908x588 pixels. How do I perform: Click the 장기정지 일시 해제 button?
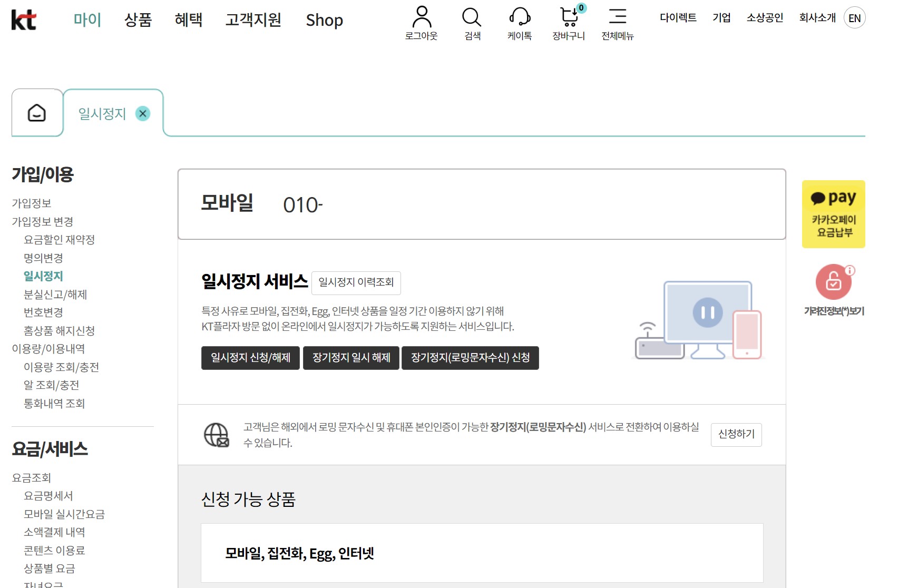coord(351,358)
